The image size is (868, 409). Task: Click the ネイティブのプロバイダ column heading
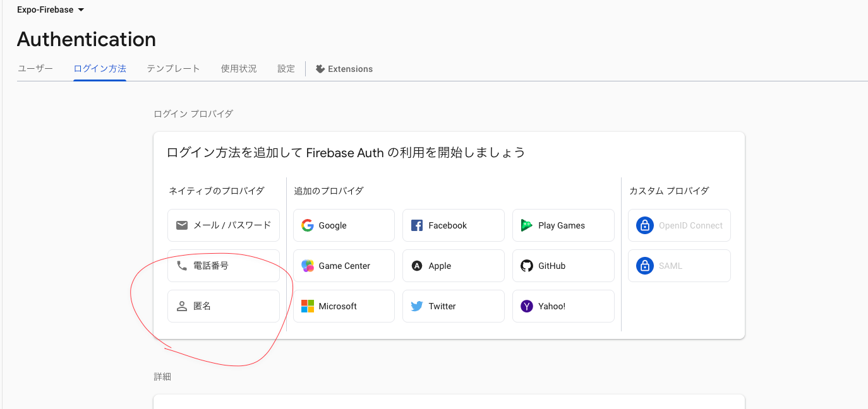pyautogui.click(x=217, y=191)
